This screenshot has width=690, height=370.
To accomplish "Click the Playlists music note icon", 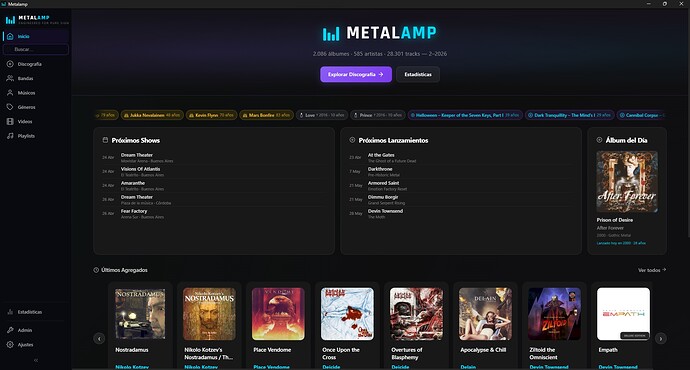I will (10, 136).
